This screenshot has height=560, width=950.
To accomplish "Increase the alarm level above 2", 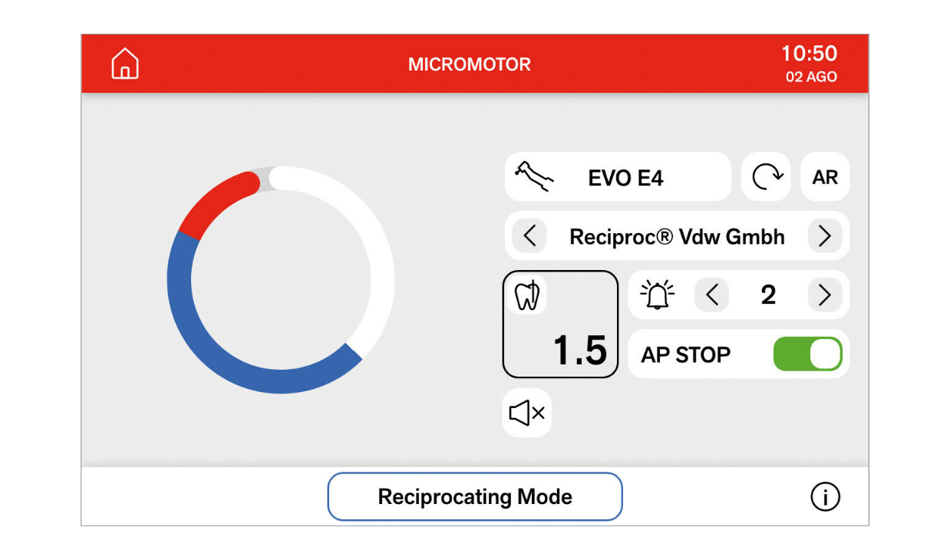I will [x=824, y=295].
